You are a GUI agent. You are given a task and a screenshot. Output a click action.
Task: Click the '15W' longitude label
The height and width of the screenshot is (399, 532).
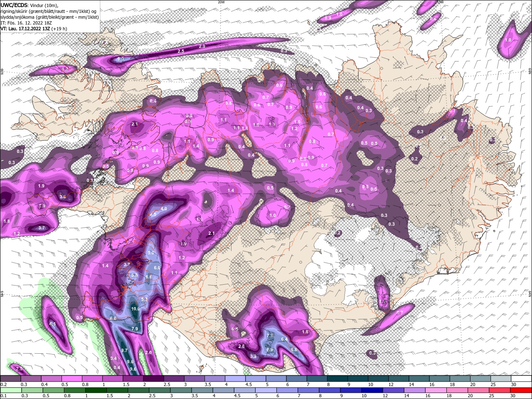pos(441,2)
